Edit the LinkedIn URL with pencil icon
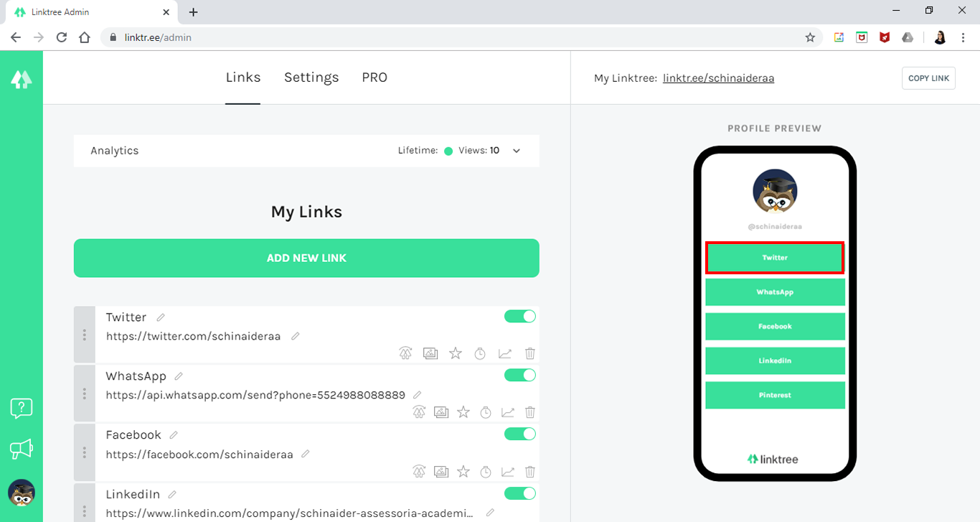 (490, 513)
